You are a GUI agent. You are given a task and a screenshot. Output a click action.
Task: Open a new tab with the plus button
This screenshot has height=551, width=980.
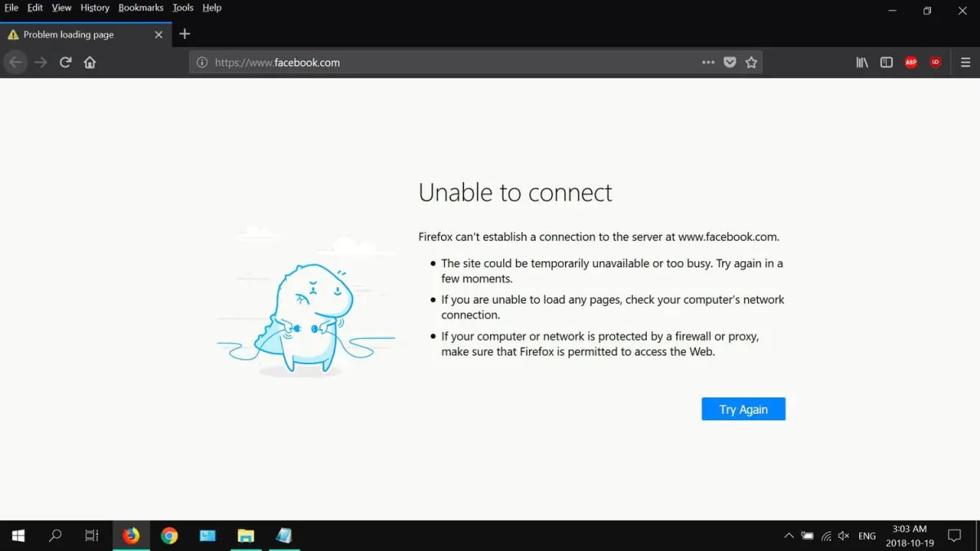point(184,34)
